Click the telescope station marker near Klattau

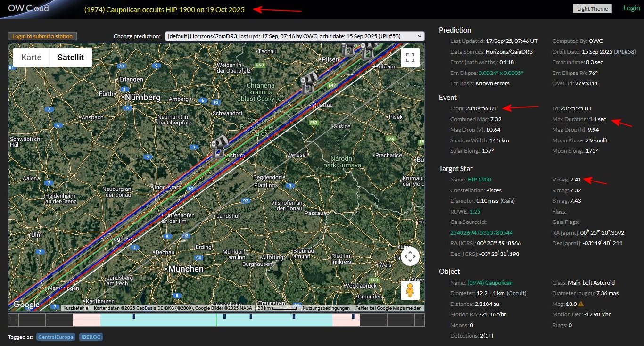click(x=310, y=82)
